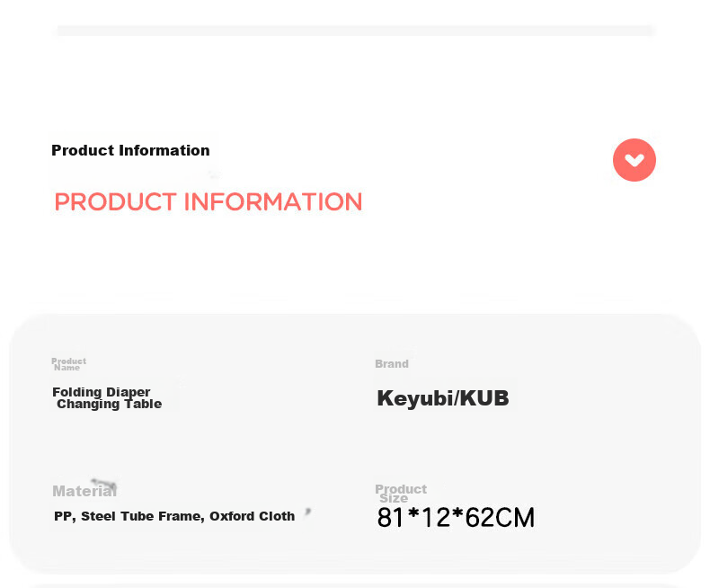Select the Folding Diaper Changing Table text
The height and width of the screenshot is (588, 710).
click(107, 397)
